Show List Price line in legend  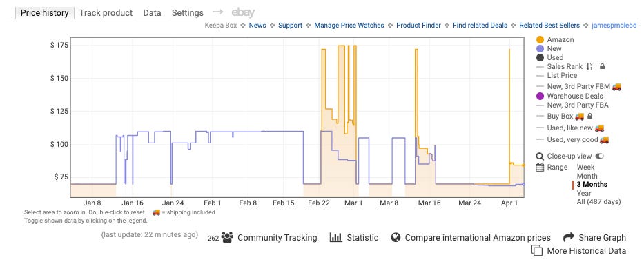click(x=557, y=75)
